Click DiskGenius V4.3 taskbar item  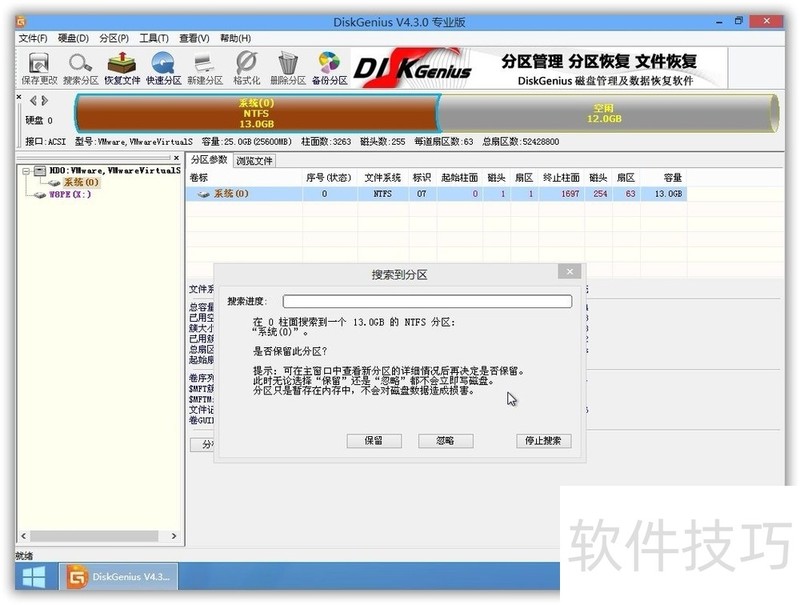pos(119,577)
